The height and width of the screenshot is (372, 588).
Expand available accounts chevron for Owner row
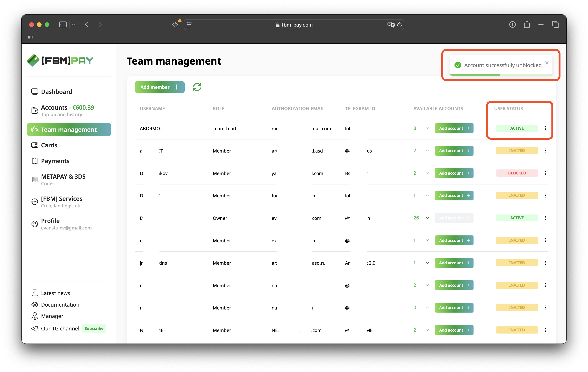427,218
